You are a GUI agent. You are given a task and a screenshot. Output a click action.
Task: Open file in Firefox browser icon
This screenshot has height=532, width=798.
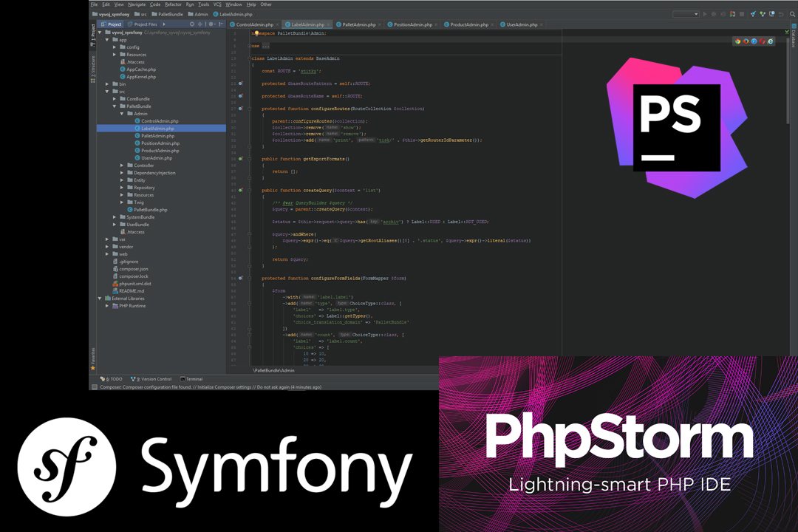(x=746, y=41)
